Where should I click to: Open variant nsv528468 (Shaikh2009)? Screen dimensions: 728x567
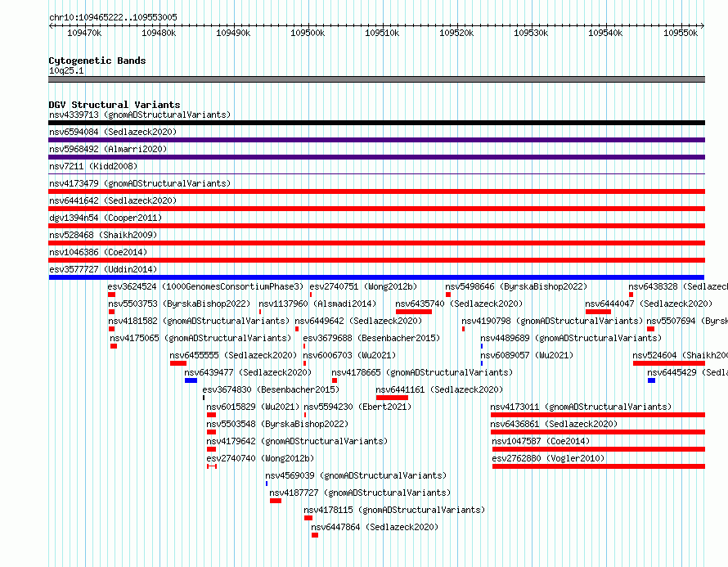103,235
